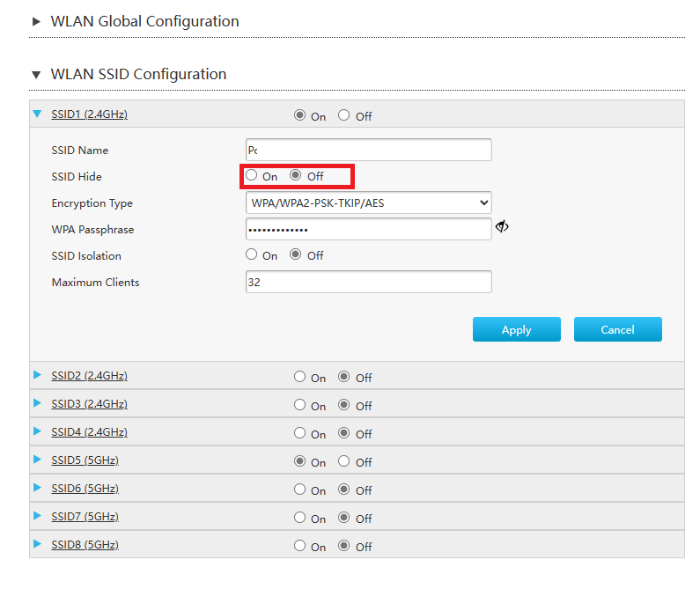Viewport: 700px width, 611px height.
Task: Expand the SSID3 (2.4GHz) arrow
Action: coord(38,403)
